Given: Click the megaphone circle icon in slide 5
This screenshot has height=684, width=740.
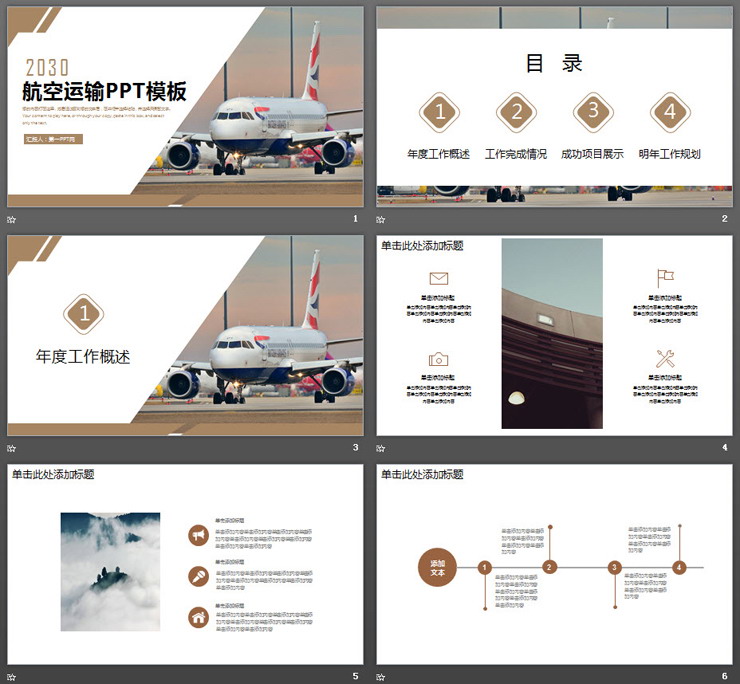Looking at the screenshot, I should pyautogui.click(x=198, y=536).
